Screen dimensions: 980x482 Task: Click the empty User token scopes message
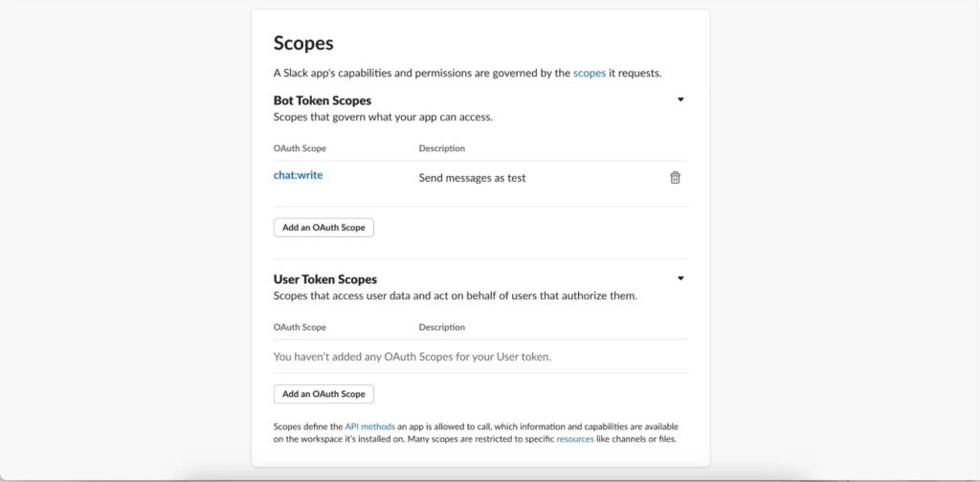tap(412, 357)
